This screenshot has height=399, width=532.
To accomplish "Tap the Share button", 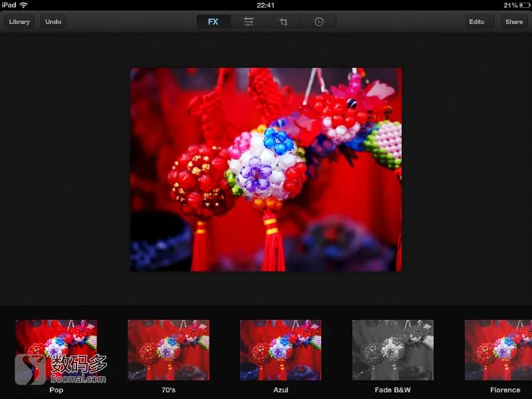I will point(514,22).
